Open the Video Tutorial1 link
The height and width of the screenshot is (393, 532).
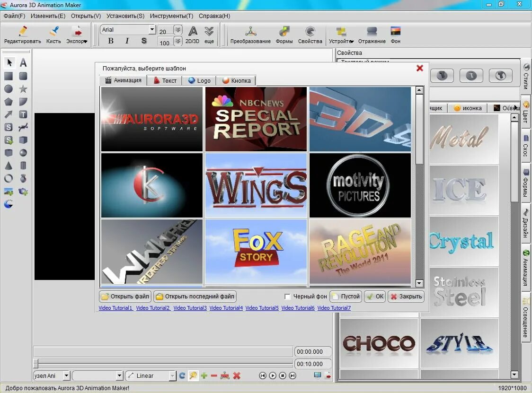(x=115, y=308)
